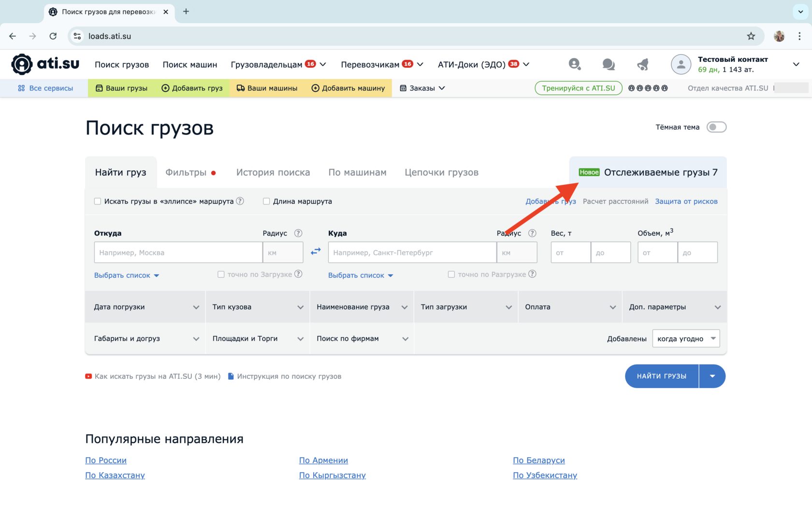Click the Откуда city input field
812x508 pixels.
pos(178,253)
